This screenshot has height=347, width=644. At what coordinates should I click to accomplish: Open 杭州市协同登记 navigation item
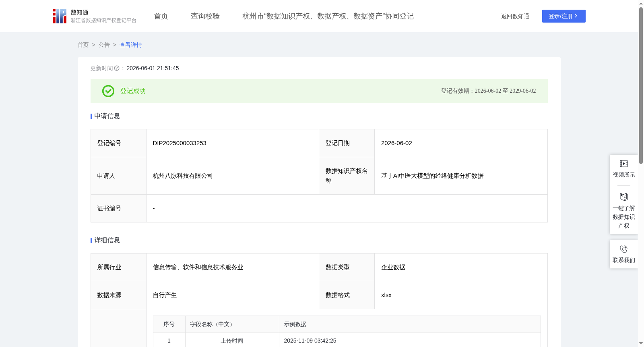[328, 16]
